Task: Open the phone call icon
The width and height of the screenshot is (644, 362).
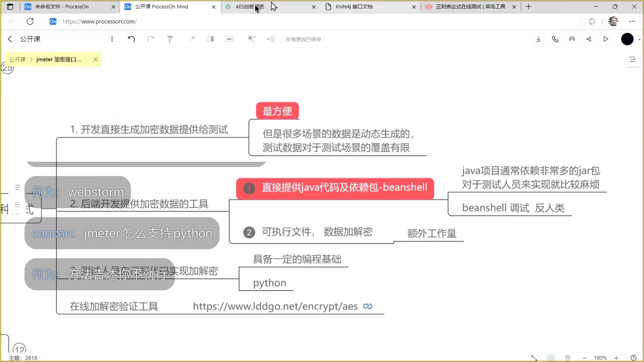Action: tap(555, 39)
